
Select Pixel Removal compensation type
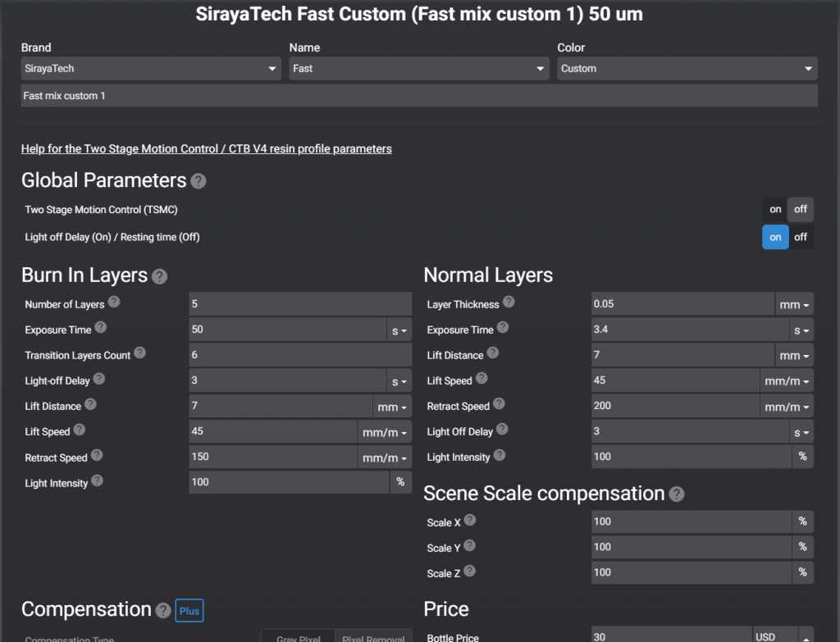[x=373, y=637]
